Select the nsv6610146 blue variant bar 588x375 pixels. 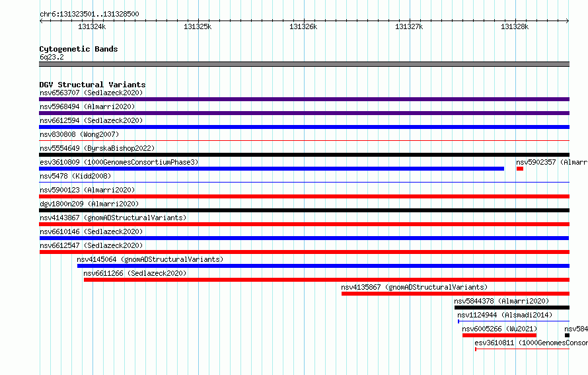tap(304, 238)
